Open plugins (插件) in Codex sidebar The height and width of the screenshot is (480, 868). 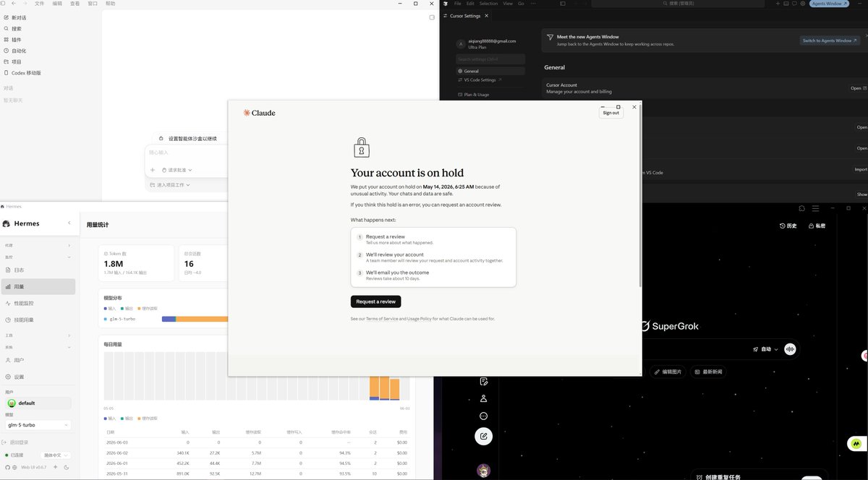13,40
